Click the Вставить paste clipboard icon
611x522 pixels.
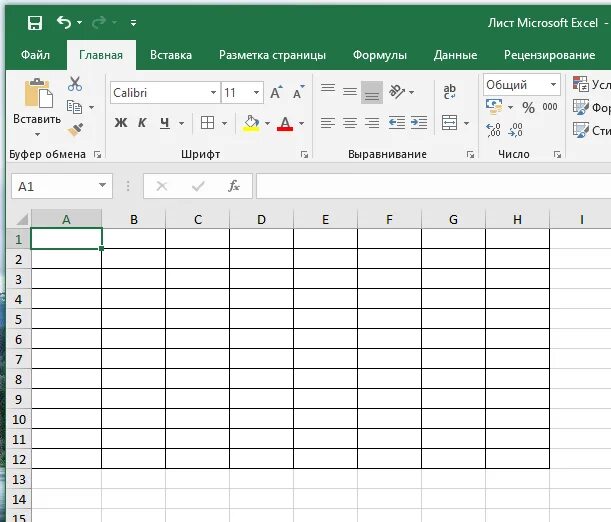pos(38,93)
